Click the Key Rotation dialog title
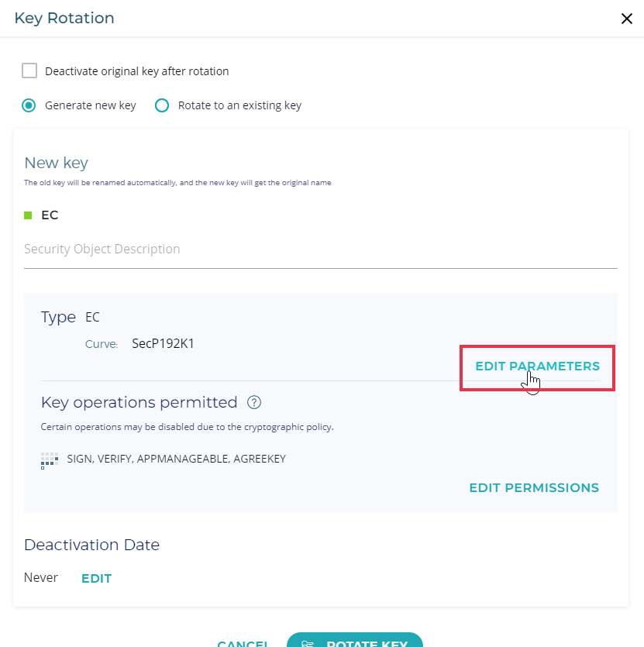Viewport: 644px width, 647px height. 64,19
